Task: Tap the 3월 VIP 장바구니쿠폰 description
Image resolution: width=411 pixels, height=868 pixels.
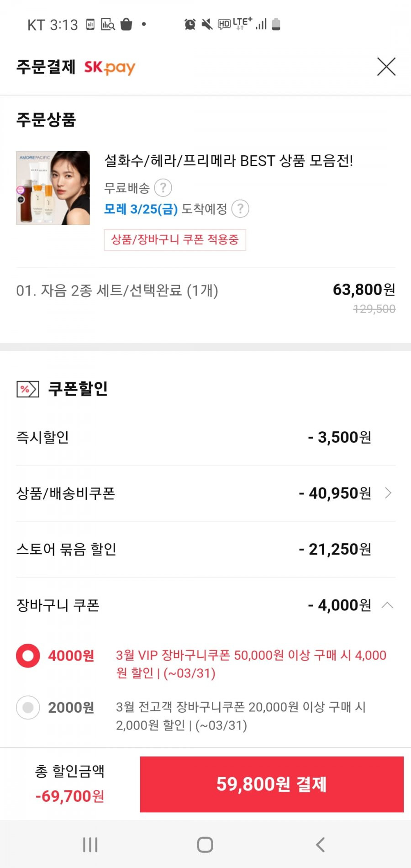Action: point(251,664)
